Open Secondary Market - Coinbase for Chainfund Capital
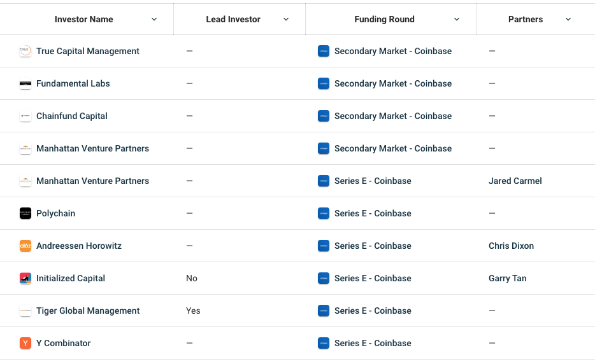 pyautogui.click(x=392, y=116)
